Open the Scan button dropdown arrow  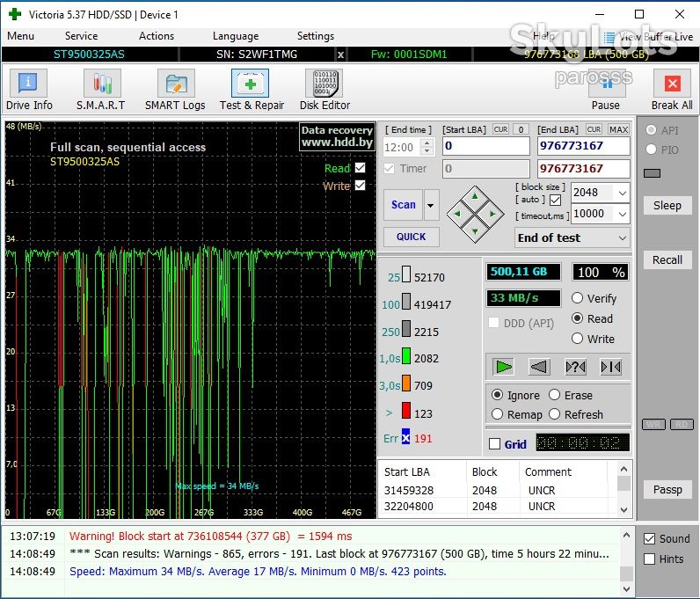coord(431,205)
